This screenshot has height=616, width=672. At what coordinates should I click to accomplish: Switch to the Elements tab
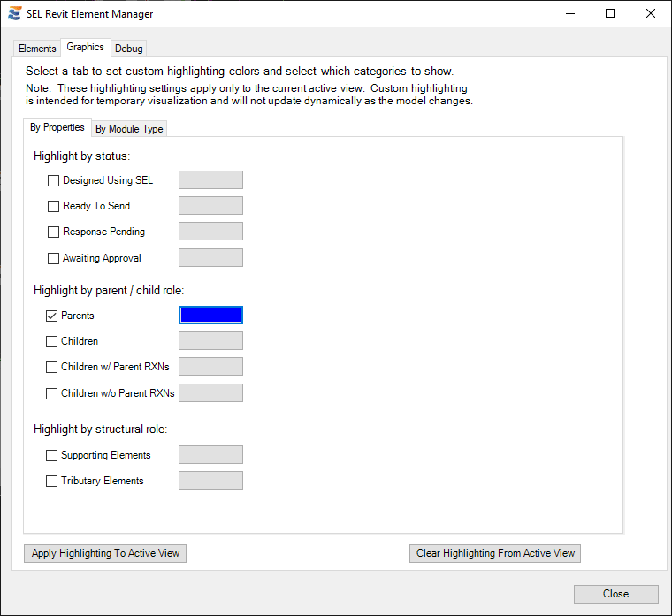point(37,49)
